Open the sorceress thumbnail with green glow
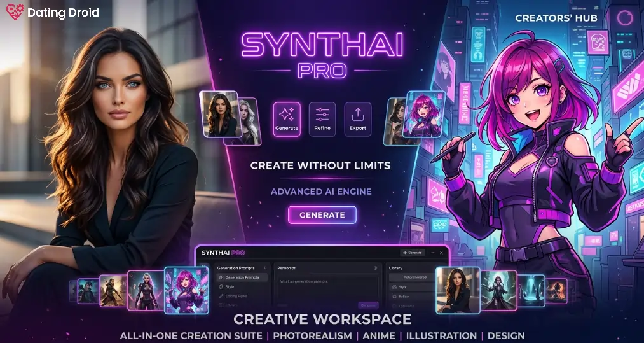The height and width of the screenshot is (343, 644). (x=498, y=290)
